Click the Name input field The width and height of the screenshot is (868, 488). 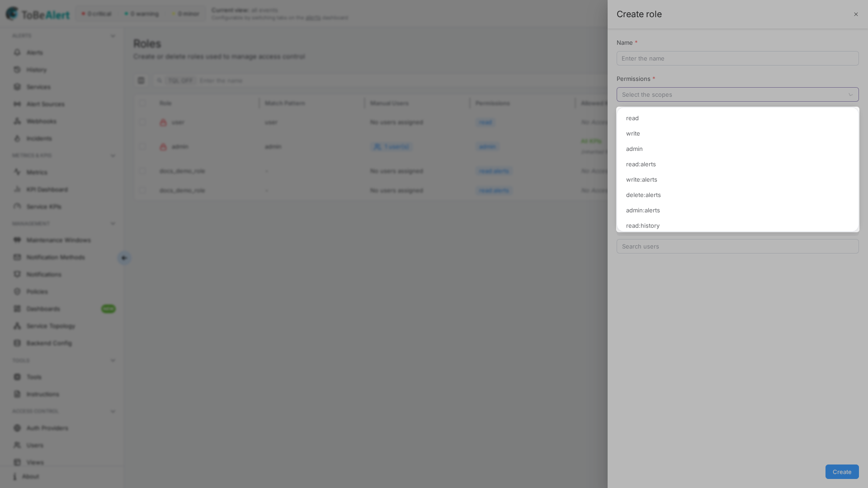coord(737,58)
